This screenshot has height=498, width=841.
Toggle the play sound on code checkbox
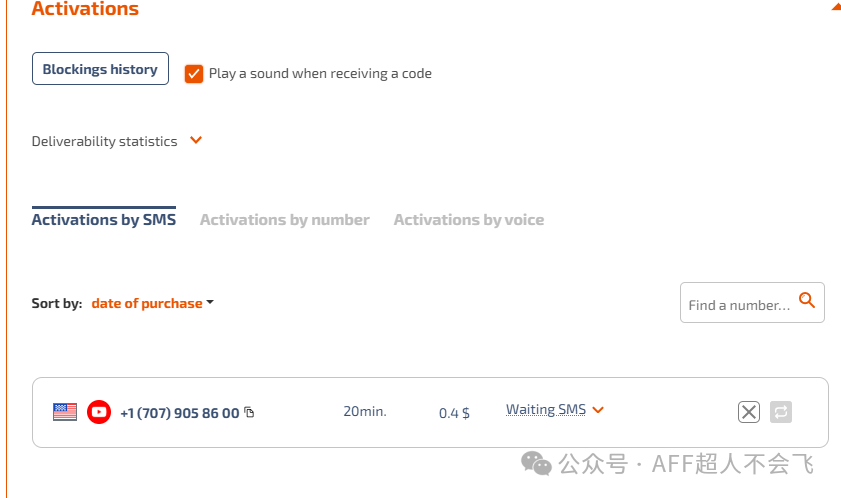(x=194, y=73)
